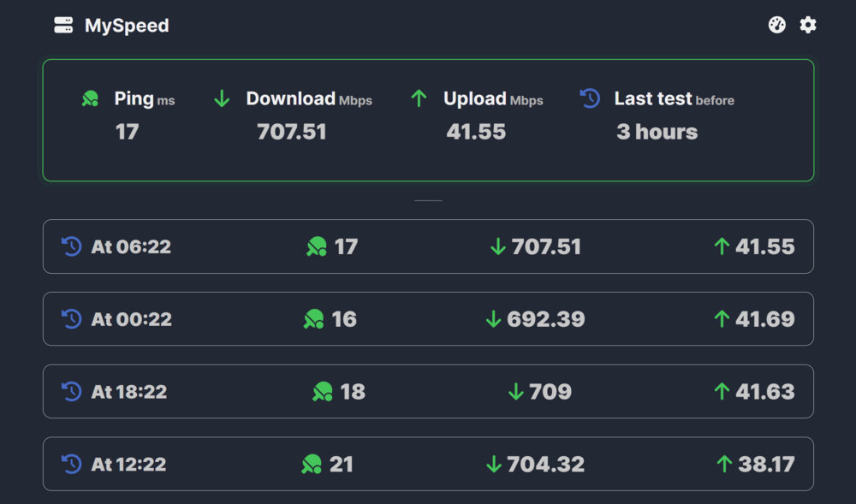Screen dimensions: 856x504
Task: Click the ping paddle icon in summary
Action: 90,98
